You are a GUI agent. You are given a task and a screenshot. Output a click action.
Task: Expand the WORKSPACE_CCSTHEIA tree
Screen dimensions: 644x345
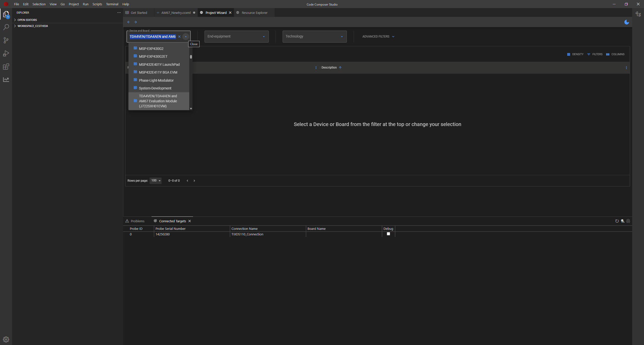click(x=32, y=26)
